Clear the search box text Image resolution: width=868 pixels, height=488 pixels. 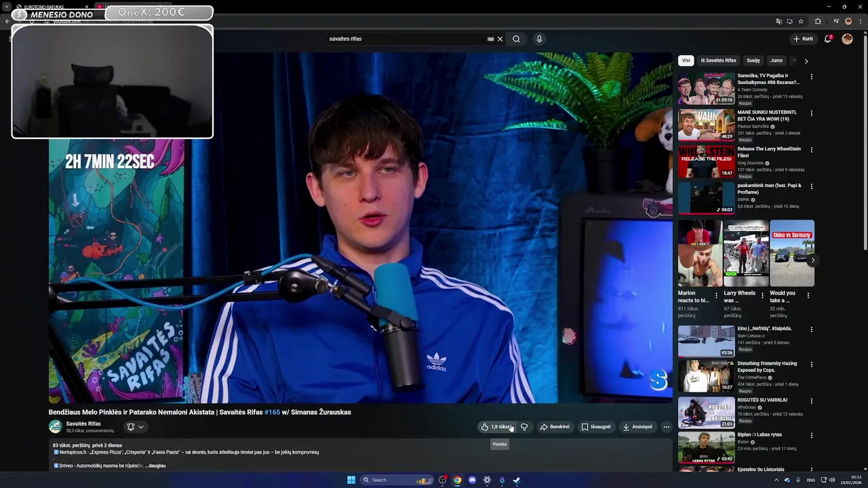[x=500, y=39]
